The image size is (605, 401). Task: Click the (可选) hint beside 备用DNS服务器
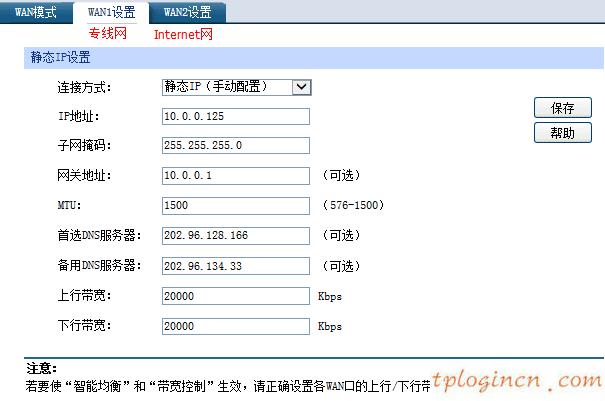point(341,266)
